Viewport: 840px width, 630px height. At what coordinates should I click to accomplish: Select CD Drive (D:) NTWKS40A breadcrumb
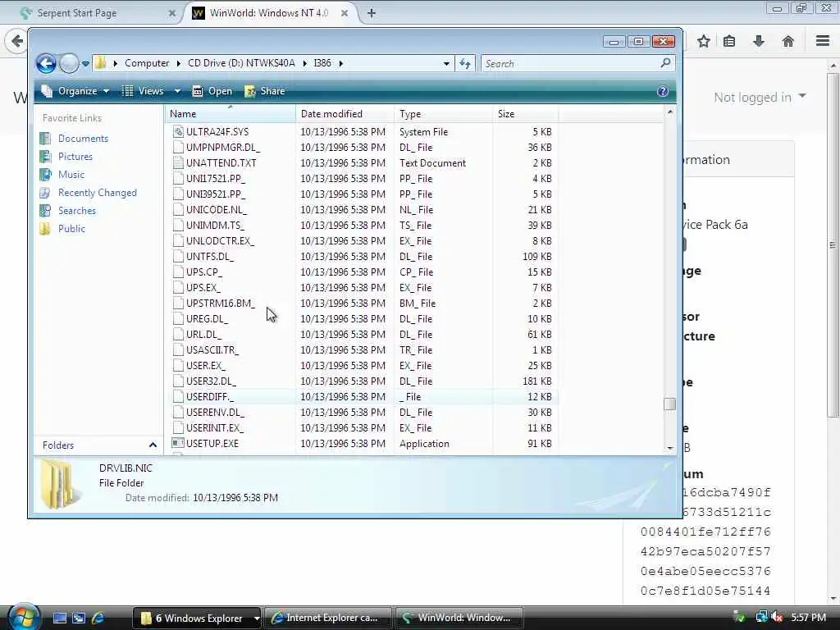click(x=241, y=63)
